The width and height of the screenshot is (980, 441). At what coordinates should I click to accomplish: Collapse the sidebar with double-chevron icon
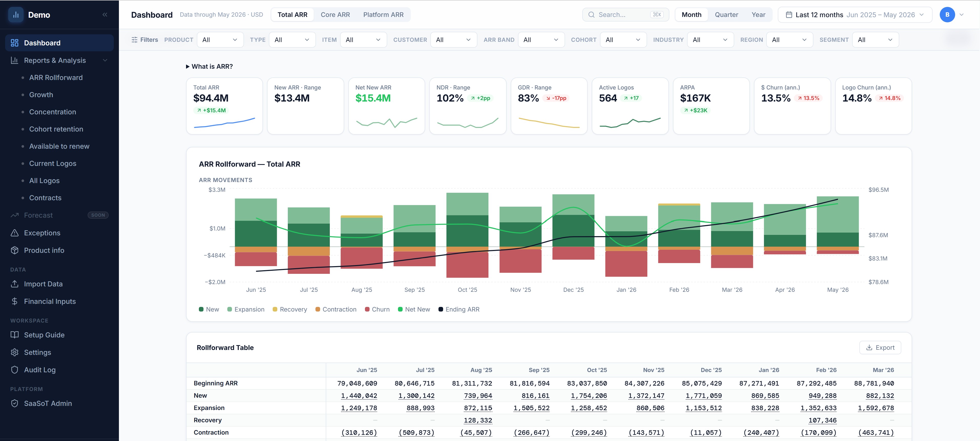(105, 15)
